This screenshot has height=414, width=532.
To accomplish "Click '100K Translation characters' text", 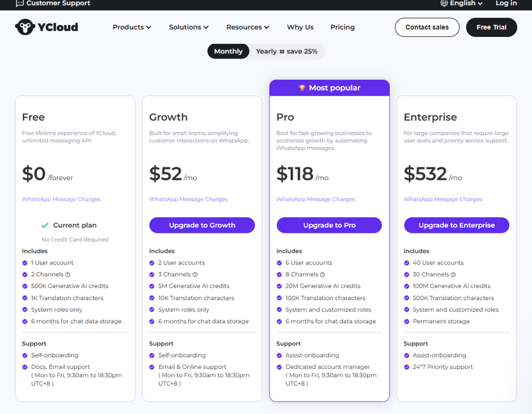I will pos(325,298).
